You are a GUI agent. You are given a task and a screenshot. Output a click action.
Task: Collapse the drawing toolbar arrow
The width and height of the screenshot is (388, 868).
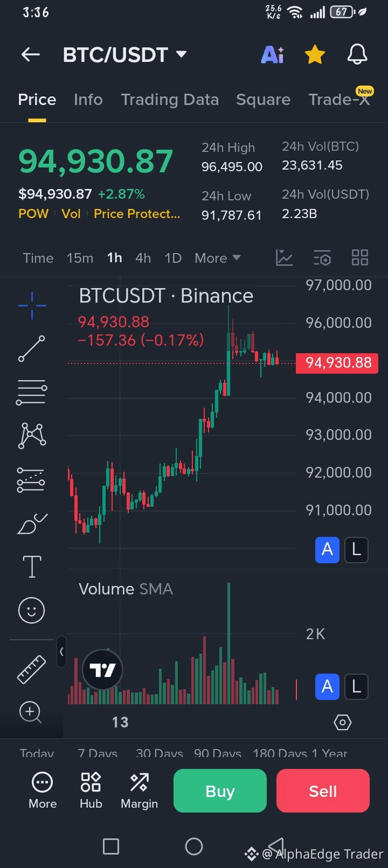point(61,652)
